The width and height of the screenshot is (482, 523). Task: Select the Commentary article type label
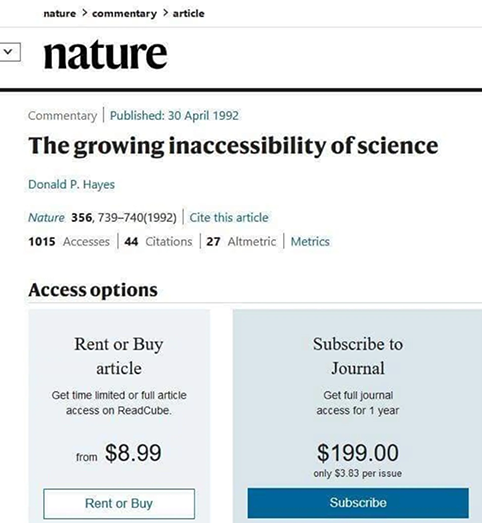point(62,116)
